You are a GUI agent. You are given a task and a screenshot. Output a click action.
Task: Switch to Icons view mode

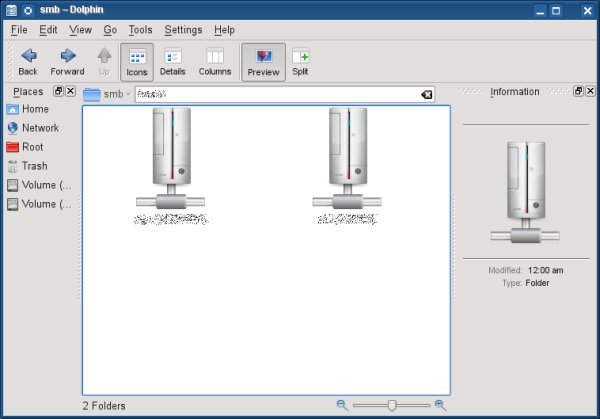pos(137,61)
